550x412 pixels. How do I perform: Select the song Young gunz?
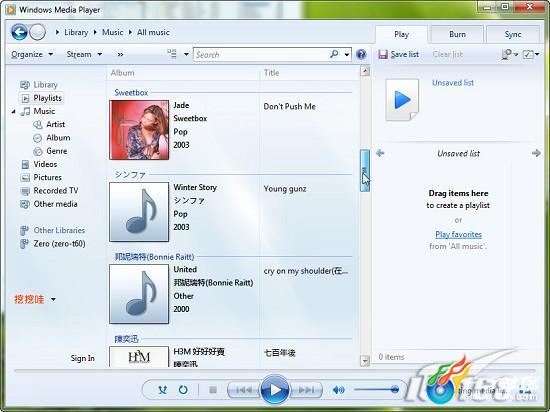pos(285,189)
